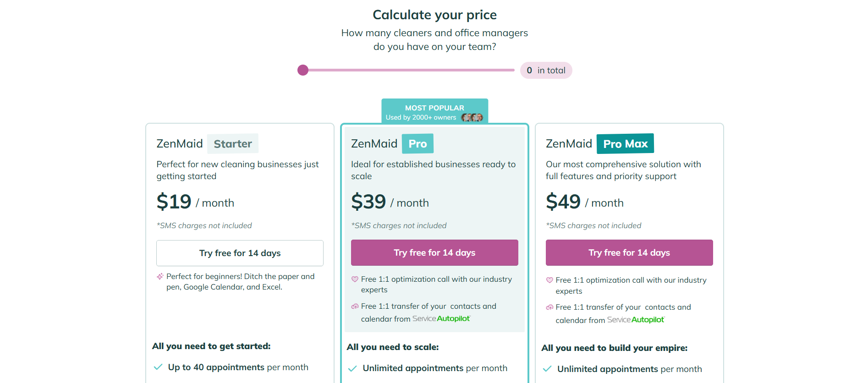The width and height of the screenshot is (868, 383).
Task: Start the Pro plan 14-day free trial
Action: point(434,252)
